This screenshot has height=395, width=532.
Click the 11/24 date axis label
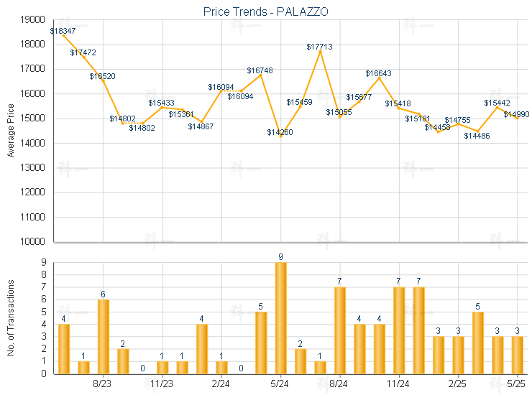pos(398,384)
